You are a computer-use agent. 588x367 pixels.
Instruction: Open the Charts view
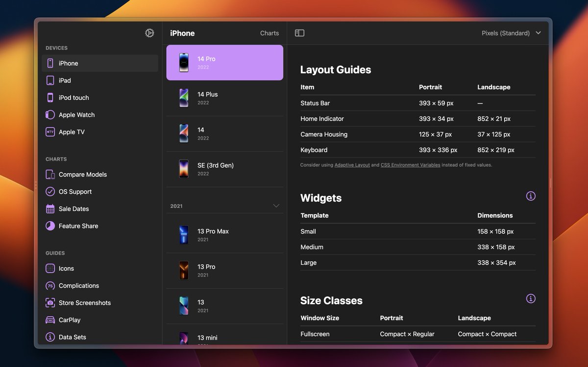coord(269,33)
